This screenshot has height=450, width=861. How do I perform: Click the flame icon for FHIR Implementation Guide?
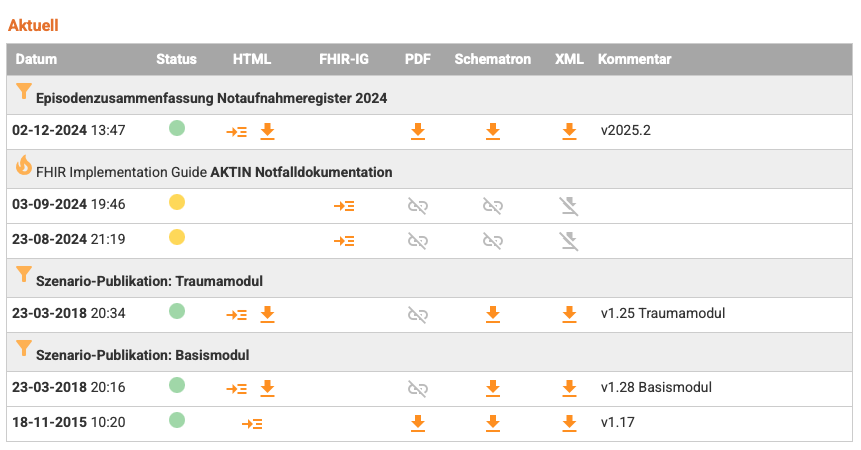coord(24,166)
